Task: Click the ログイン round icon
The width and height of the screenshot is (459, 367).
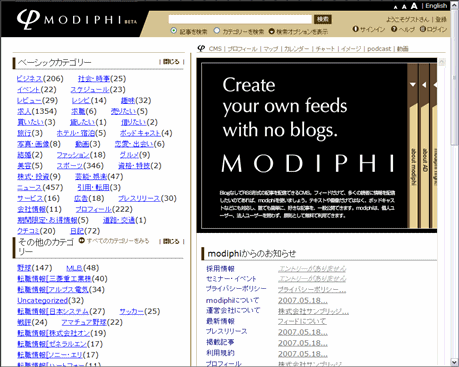Action: pos(423,29)
